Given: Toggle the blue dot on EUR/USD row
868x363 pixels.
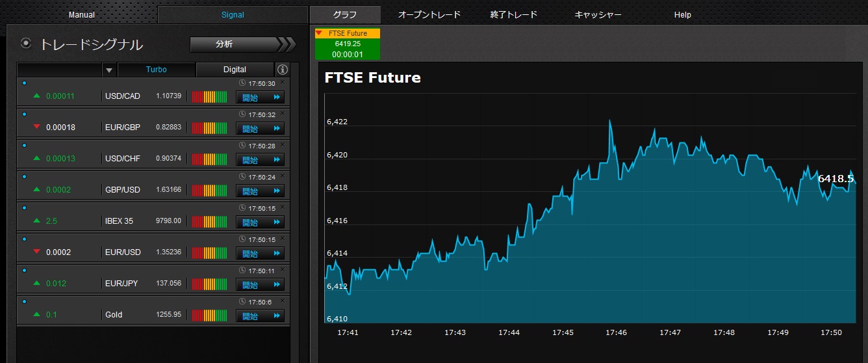Looking at the screenshot, I should coord(24,239).
